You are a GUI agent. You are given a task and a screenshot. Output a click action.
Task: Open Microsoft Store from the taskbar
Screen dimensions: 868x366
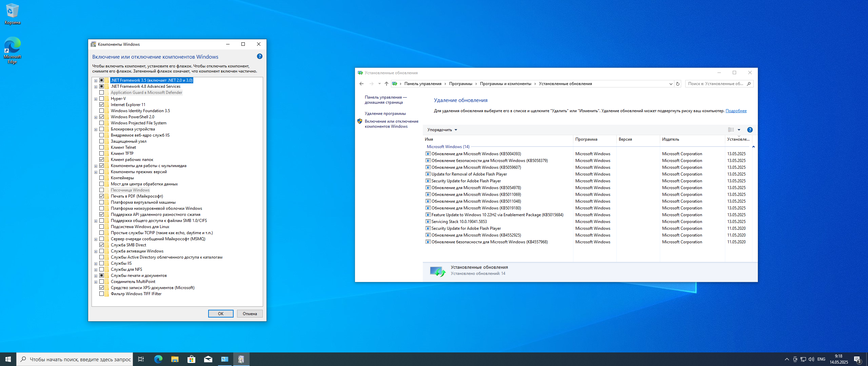[191, 359]
